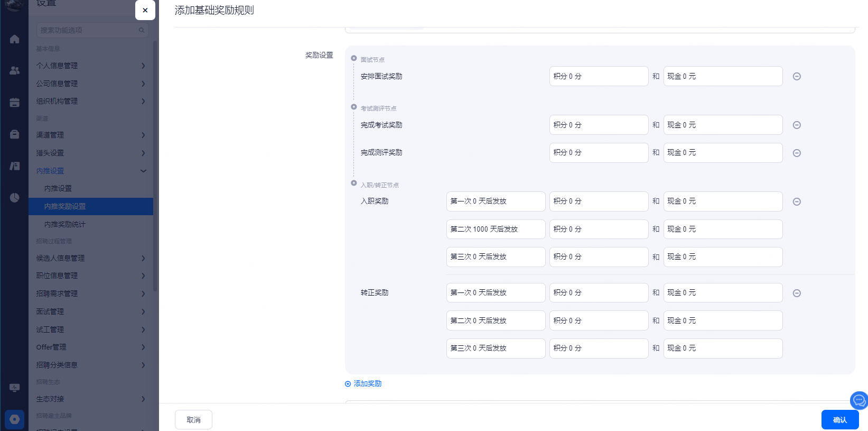Expand Offer管理 menu
The image size is (868, 431).
click(x=91, y=347)
